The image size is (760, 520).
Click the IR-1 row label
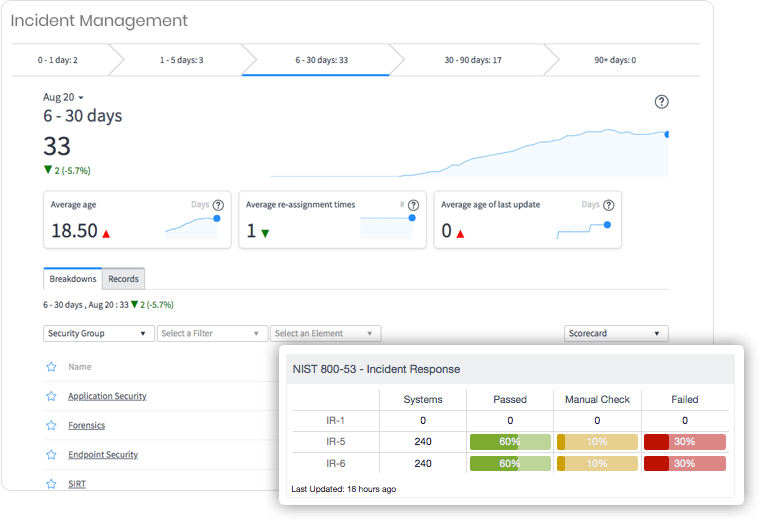[335, 421]
